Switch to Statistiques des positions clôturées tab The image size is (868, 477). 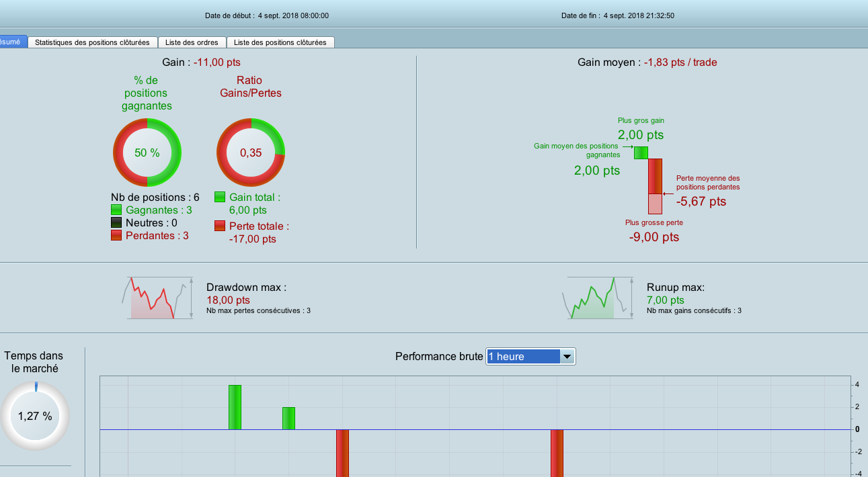point(92,42)
